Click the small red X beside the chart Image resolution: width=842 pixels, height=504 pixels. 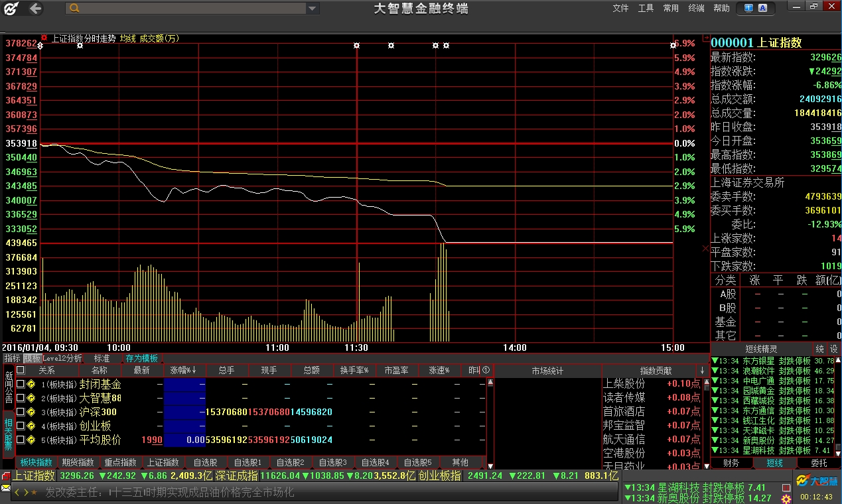tap(705, 248)
